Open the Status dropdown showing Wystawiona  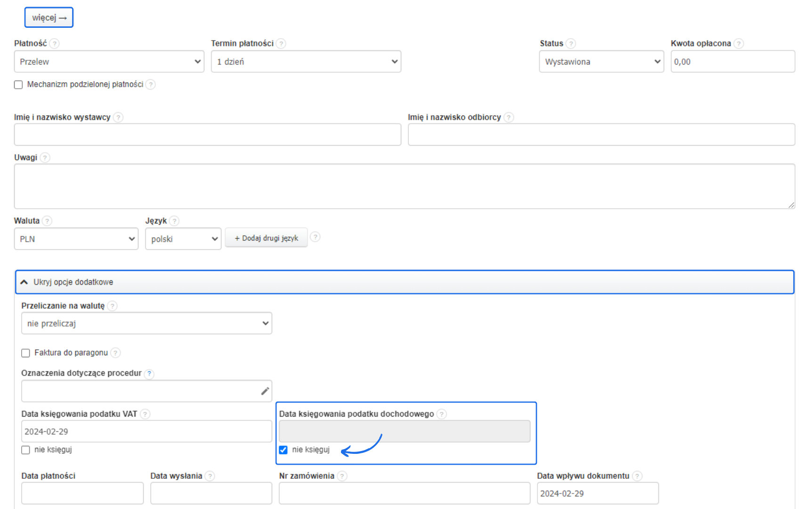[x=601, y=62]
